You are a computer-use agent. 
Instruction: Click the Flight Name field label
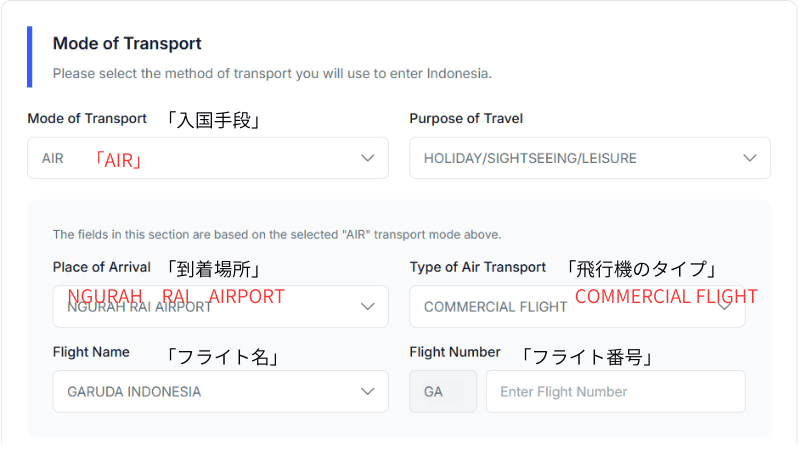point(91,352)
